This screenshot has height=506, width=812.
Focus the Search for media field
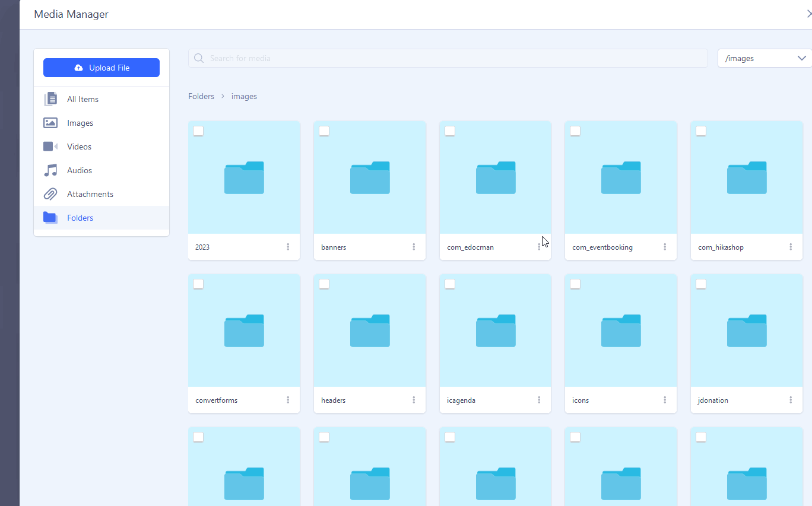pos(451,58)
